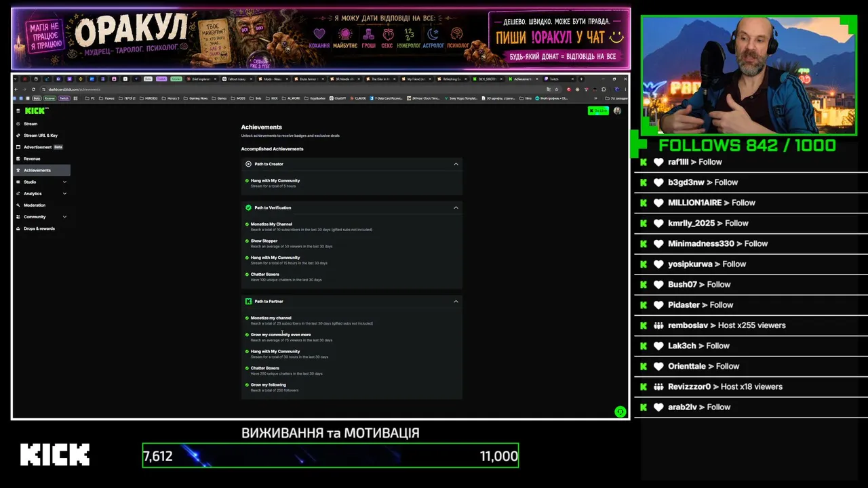Click 'Grow my community even more' achievement text
This screenshot has width=868, height=488.
tap(281, 335)
